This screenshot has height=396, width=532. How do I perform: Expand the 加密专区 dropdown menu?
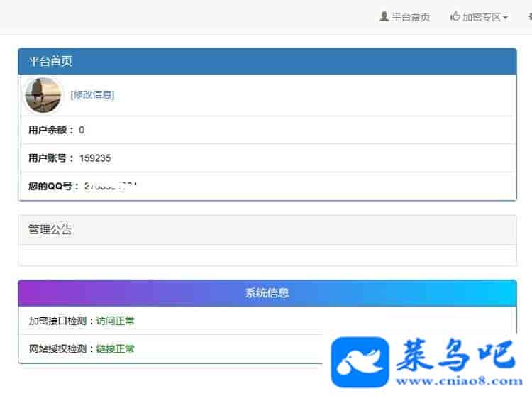point(479,16)
